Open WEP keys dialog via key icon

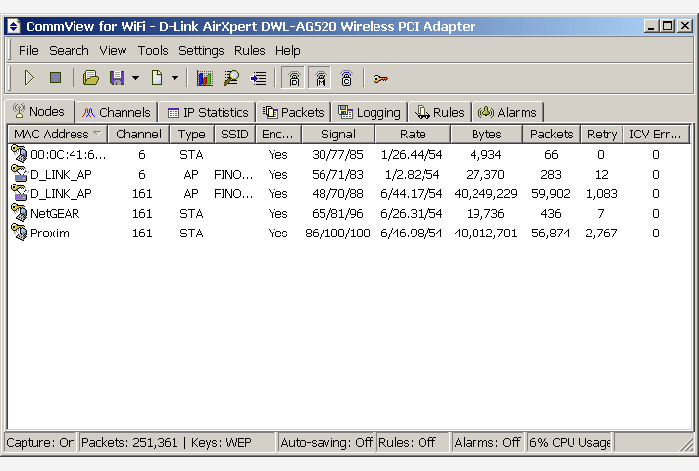click(381, 79)
